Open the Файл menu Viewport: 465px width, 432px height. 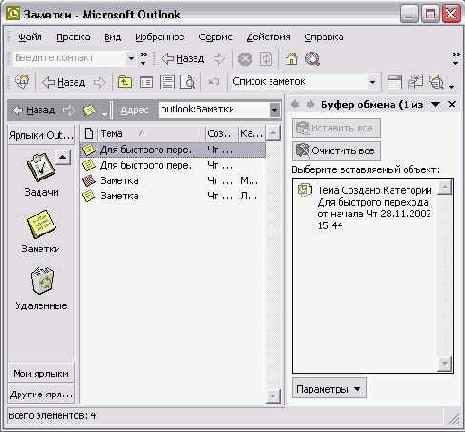click(x=30, y=37)
